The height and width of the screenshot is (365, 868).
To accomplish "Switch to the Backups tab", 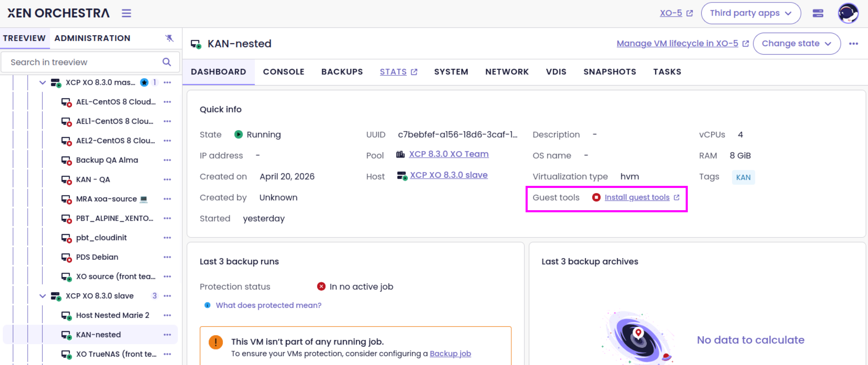I will click(x=342, y=72).
